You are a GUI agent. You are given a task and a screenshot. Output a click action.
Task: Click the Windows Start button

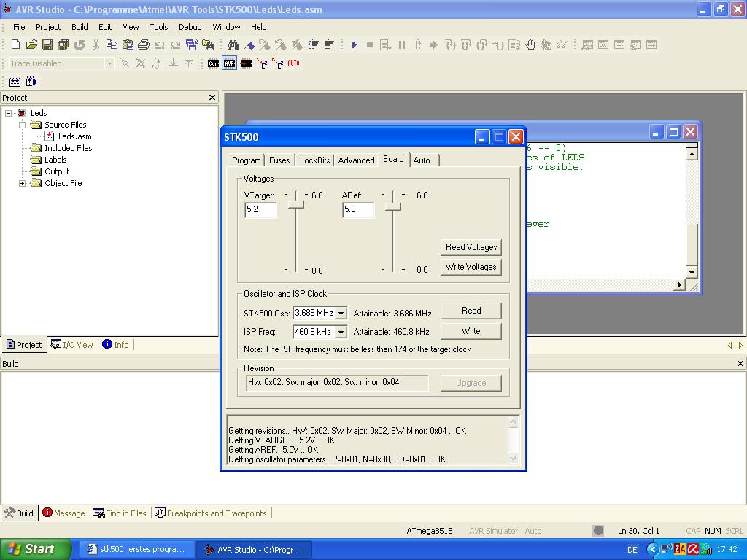tap(35, 549)
